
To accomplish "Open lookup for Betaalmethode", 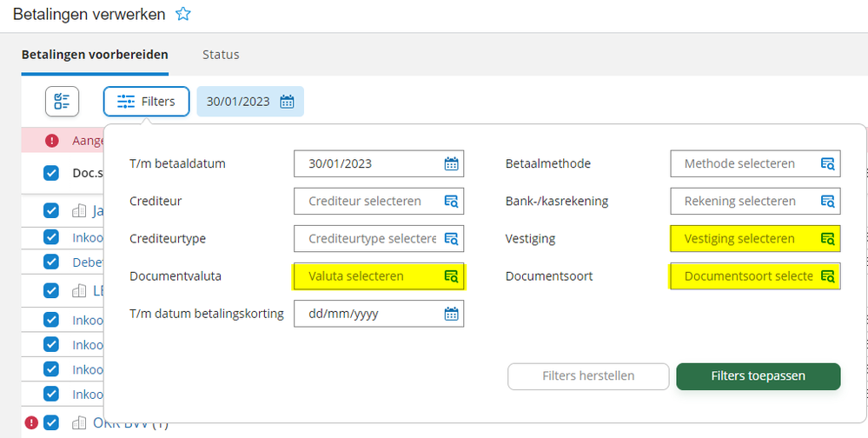I will [827, 164].
